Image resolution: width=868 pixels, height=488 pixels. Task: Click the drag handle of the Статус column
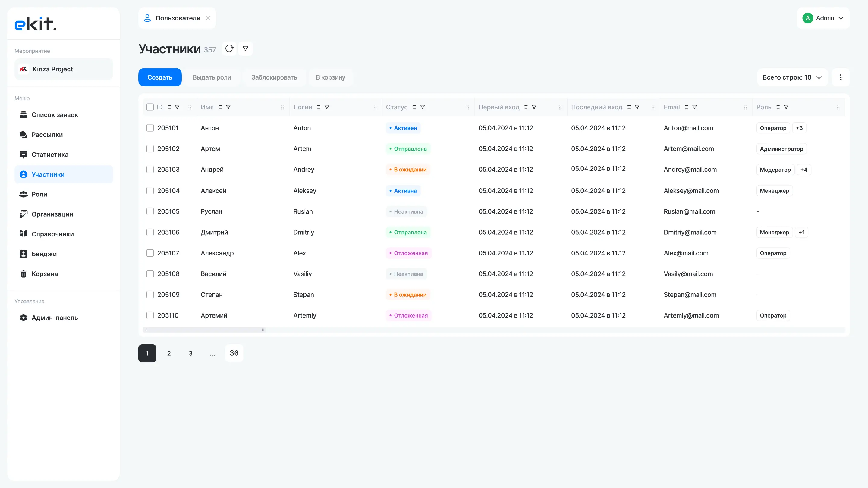468,107
